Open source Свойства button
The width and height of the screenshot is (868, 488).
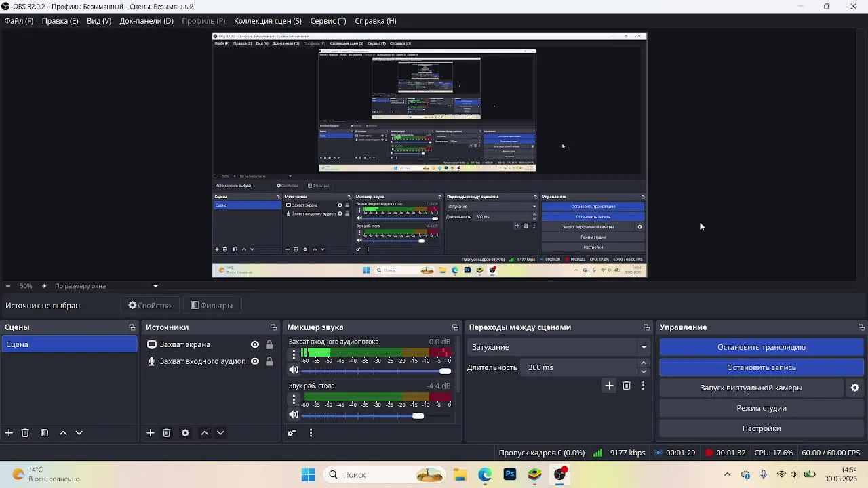tap(150, 306)
